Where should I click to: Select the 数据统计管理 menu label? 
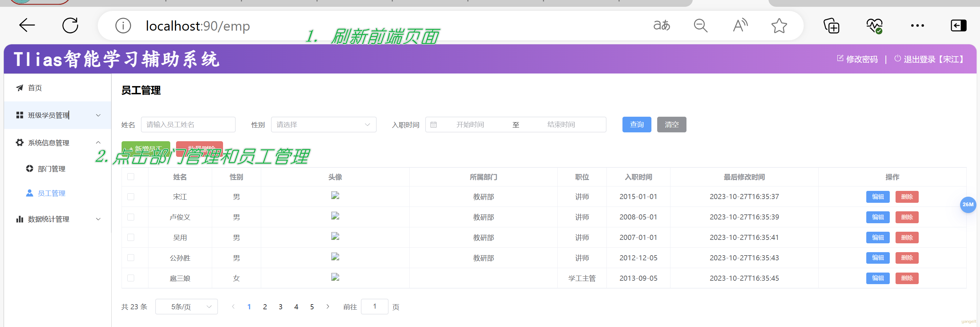tap(48, 219)
